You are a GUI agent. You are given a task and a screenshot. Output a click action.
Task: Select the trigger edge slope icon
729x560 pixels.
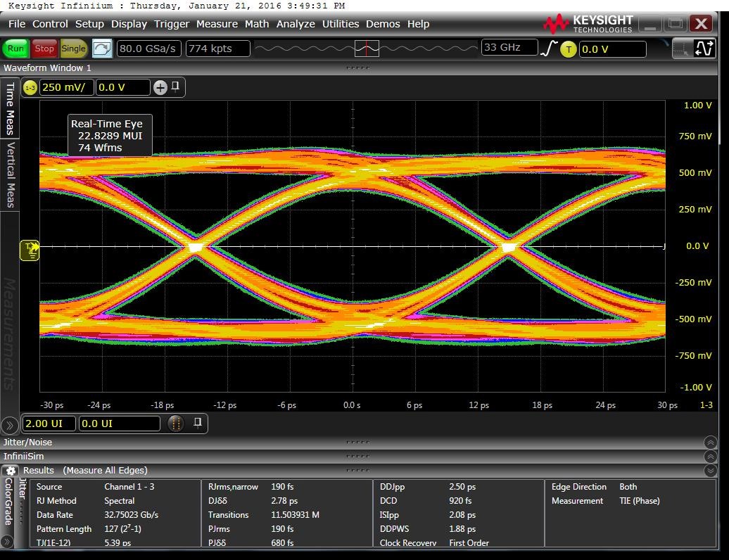click(547, 49)
